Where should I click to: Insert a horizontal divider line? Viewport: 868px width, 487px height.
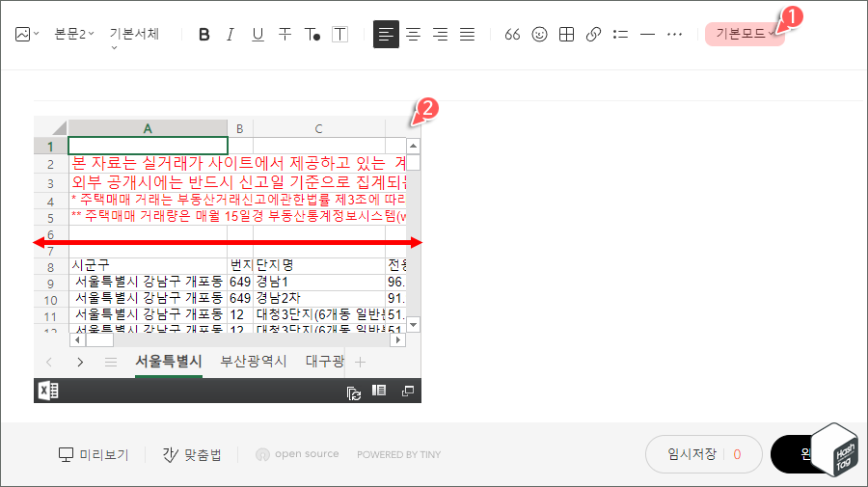click(x=647, y=35)
